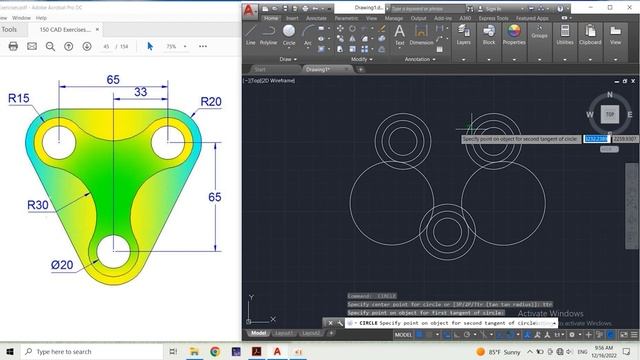Open the Properties color wheel panel
This screenshot has height=360, width=640.
pyautogui.click(x=514, y=35)
